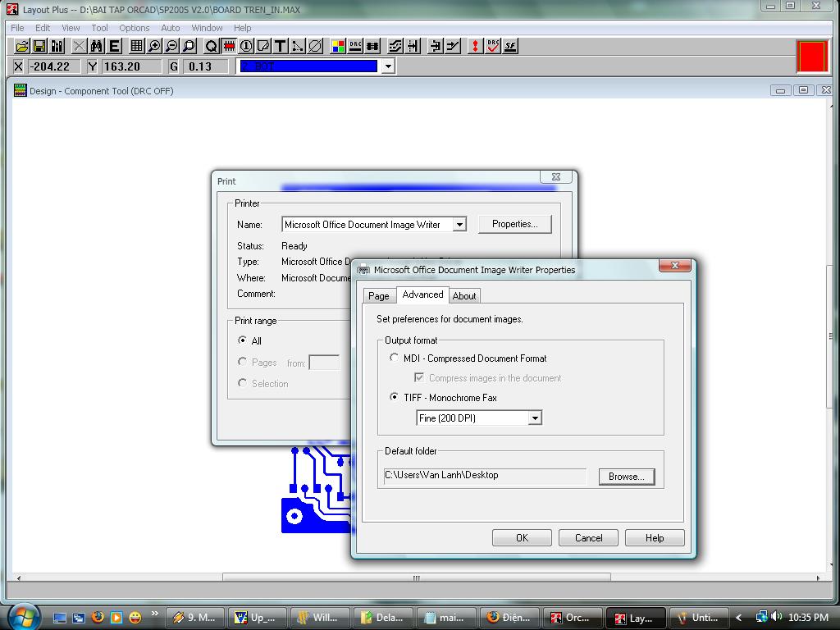Select the Error tool circle-slash icon

[316, 46]
